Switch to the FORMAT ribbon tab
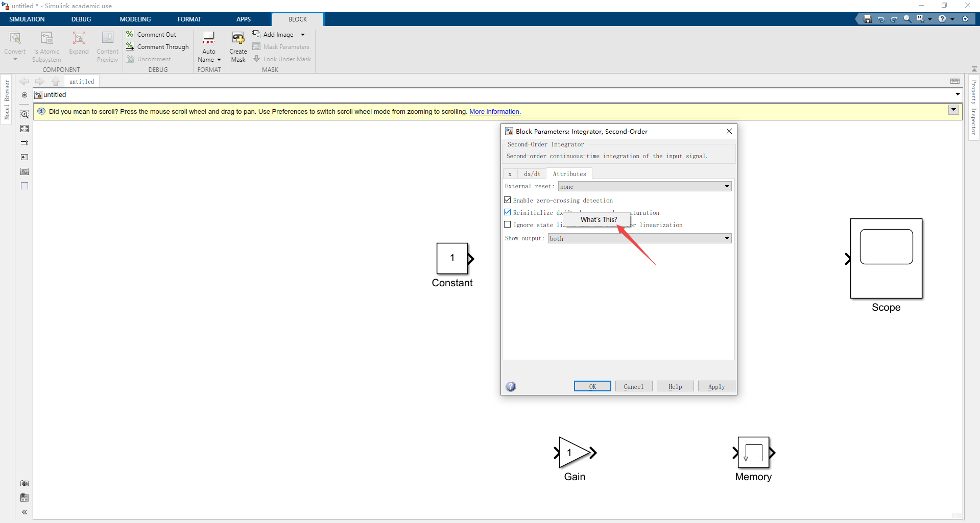 189,19
